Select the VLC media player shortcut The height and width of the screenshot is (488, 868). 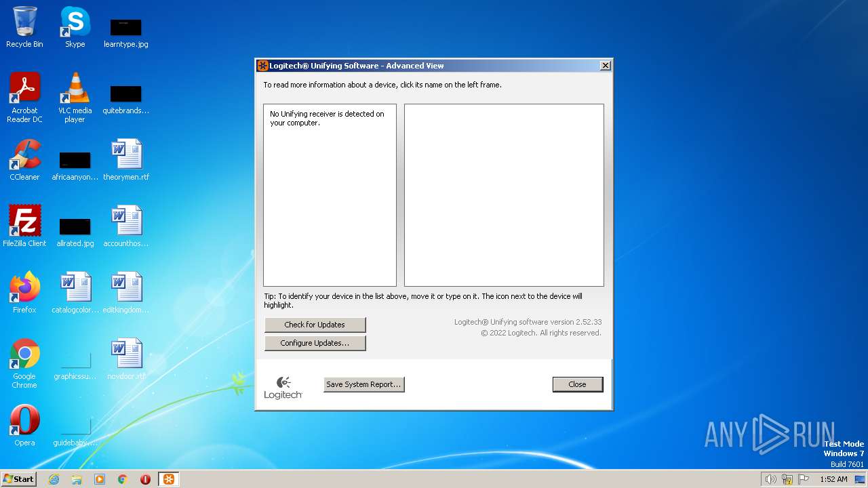(75, 98)
